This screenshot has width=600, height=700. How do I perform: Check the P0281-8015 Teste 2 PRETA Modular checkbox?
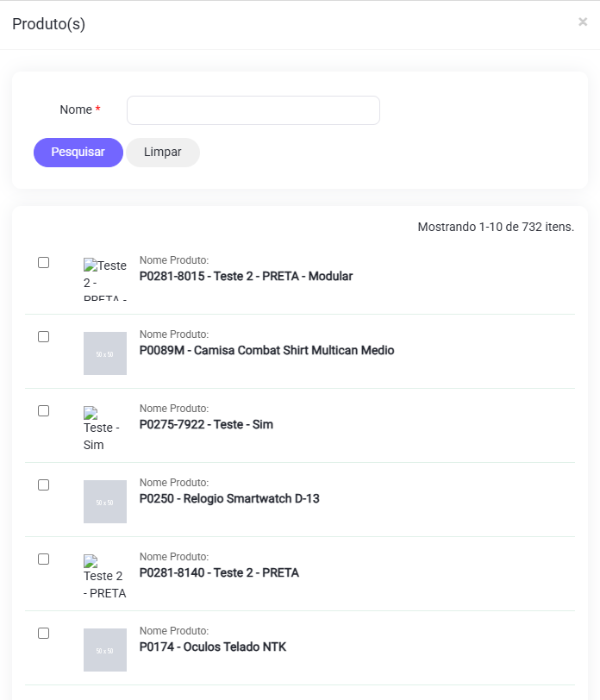pyautogui.click(x=44, y=263)
